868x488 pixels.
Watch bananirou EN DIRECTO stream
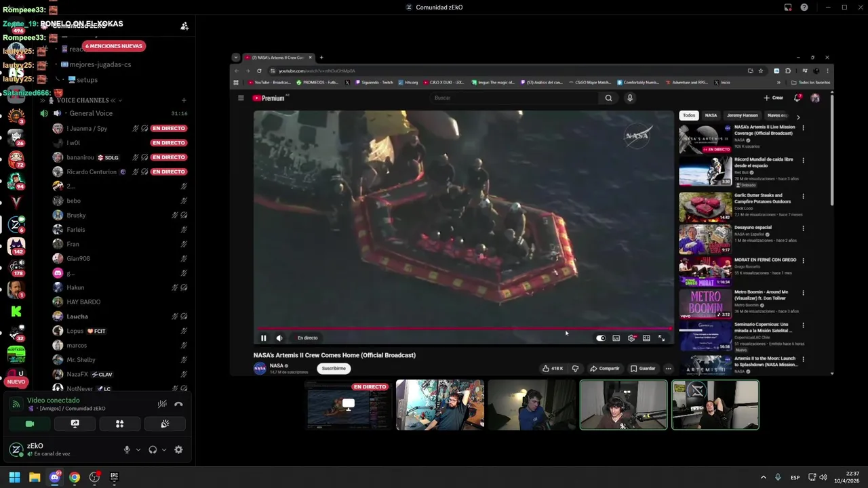[x=169, y=157]
